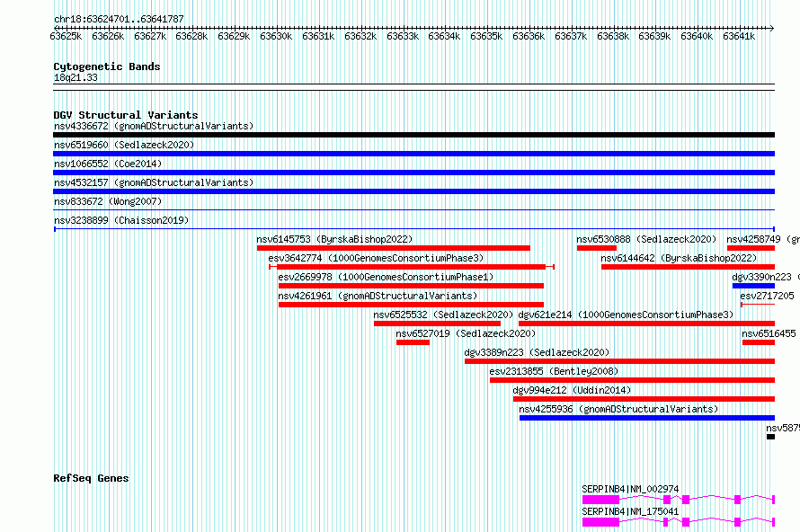This screenshot has width=800, height=532.
Task: Open the esv3642774 (1000GenomesConsortiumPhase3) label
Action: click(376, 258)
